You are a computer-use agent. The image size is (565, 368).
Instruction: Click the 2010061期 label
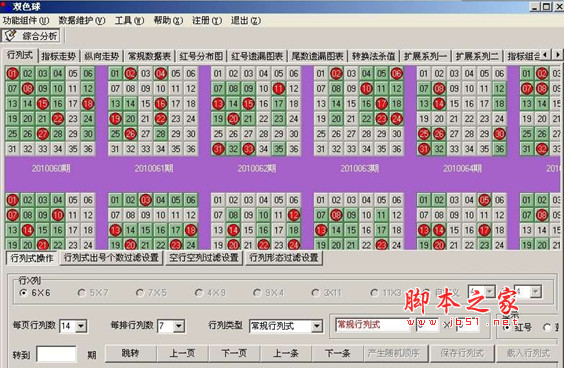(154, 168)
